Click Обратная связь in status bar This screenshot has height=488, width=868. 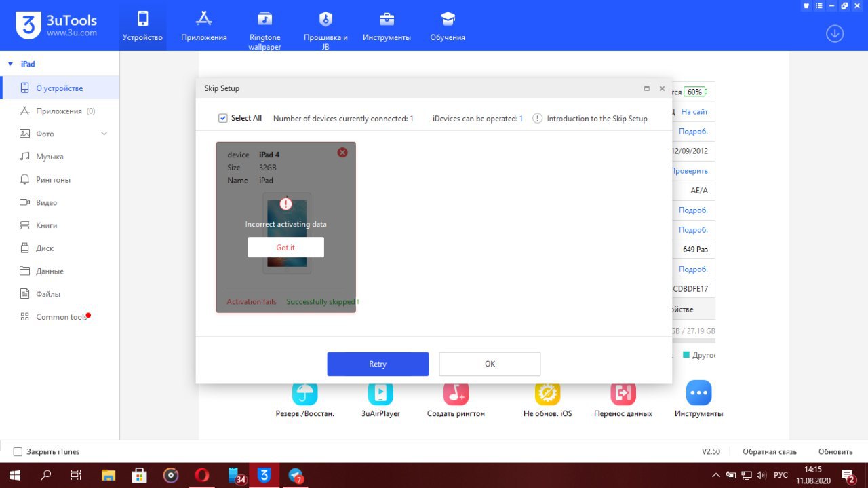(x=770, y=451)
